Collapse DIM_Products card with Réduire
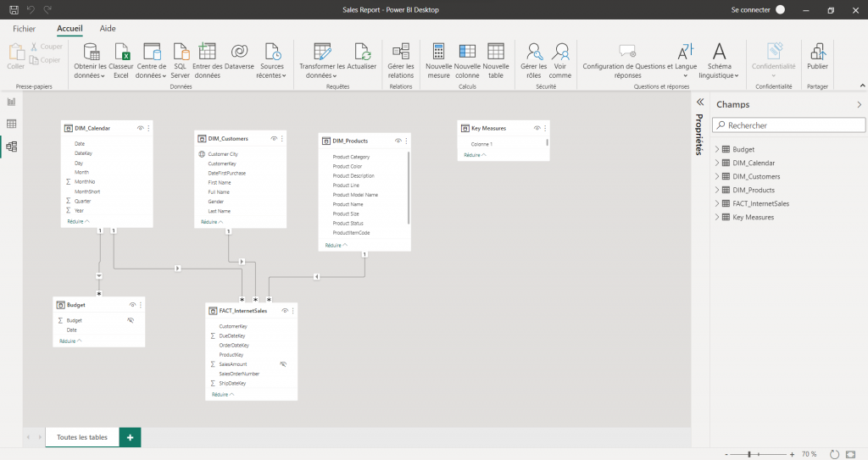Screen dimensions: 868x460 pos(336,245)
